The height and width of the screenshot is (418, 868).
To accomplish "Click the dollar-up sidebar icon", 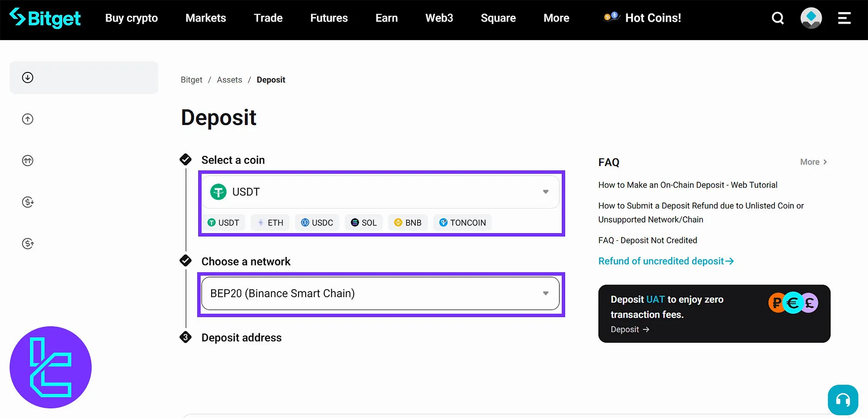I will tap(28, 244).
